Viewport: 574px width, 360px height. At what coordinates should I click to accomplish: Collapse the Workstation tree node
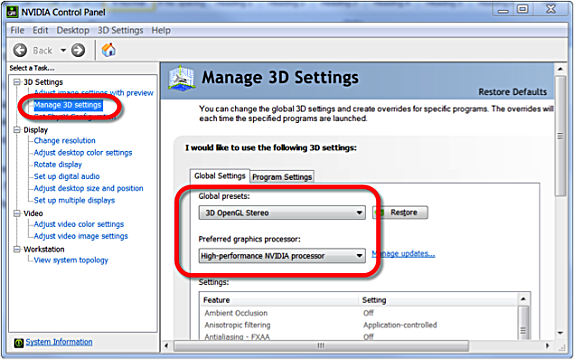tap(17, 249)
